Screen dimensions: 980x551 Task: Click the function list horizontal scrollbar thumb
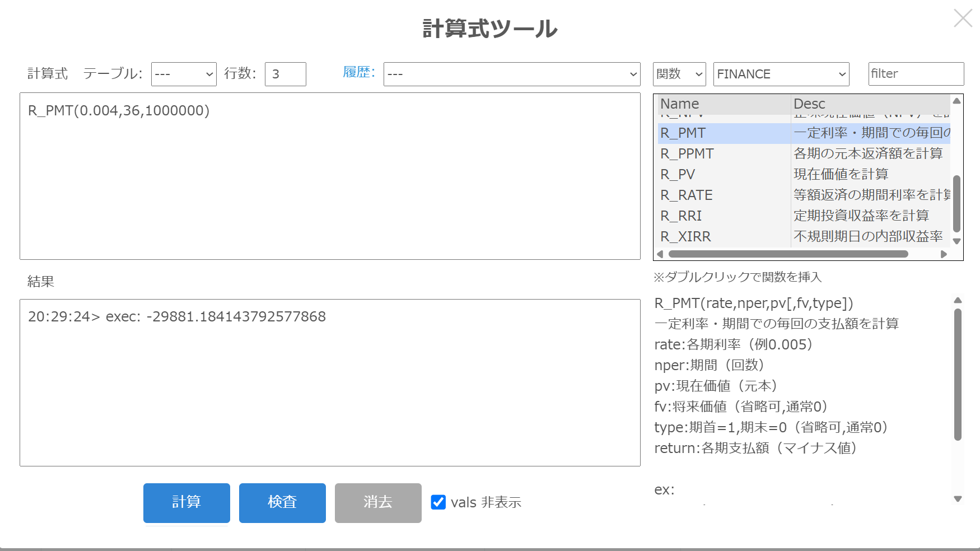pos(788,254)
